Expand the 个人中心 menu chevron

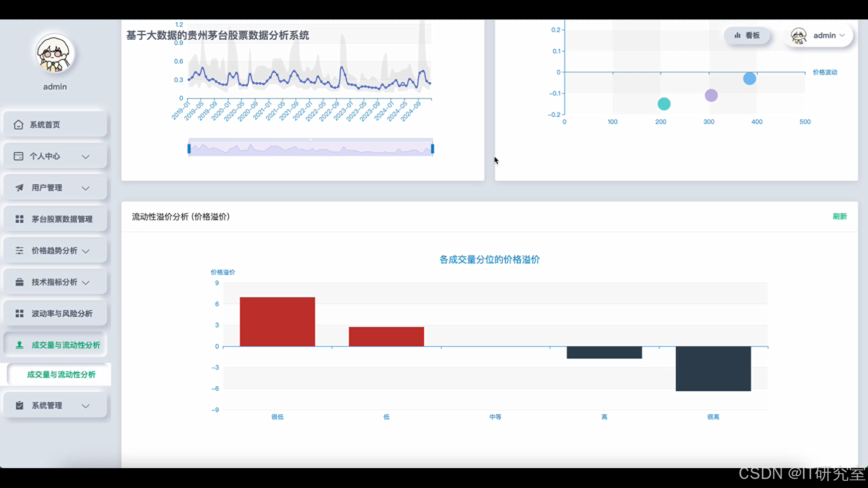pyautogui.click(x=85, y=156)
